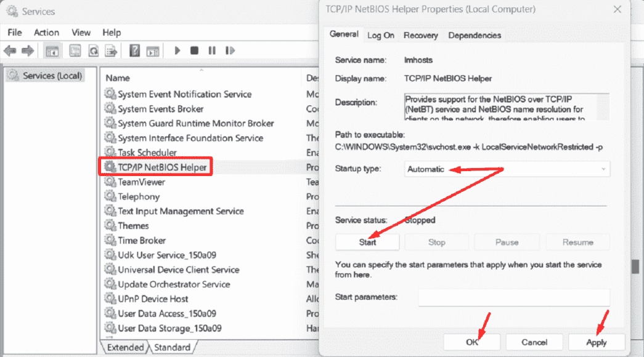Image resolution: width=644 pixels, height=357 pixels.
Task: Click the Start service button
Action: click(367, 242)
